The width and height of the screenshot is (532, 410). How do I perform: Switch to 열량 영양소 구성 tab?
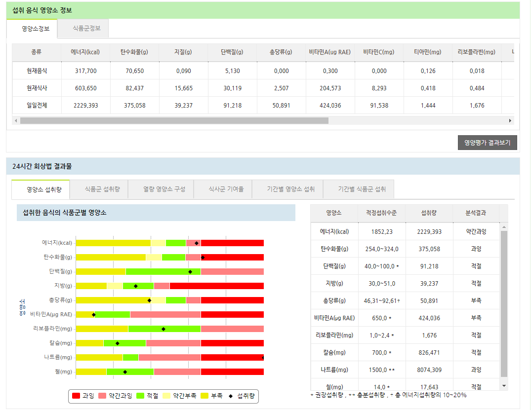click(x=164, y=189)
